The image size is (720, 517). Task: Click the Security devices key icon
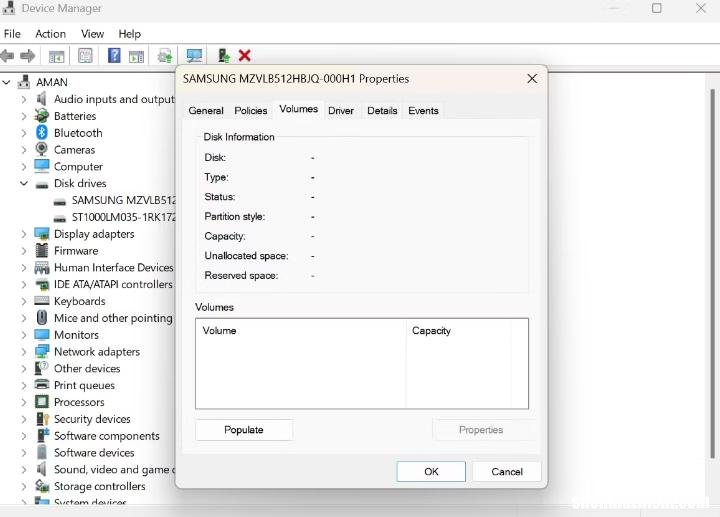coord(42,419)
